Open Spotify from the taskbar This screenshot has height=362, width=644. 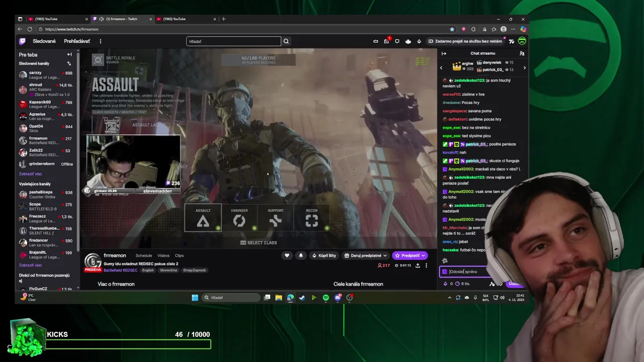326,298
